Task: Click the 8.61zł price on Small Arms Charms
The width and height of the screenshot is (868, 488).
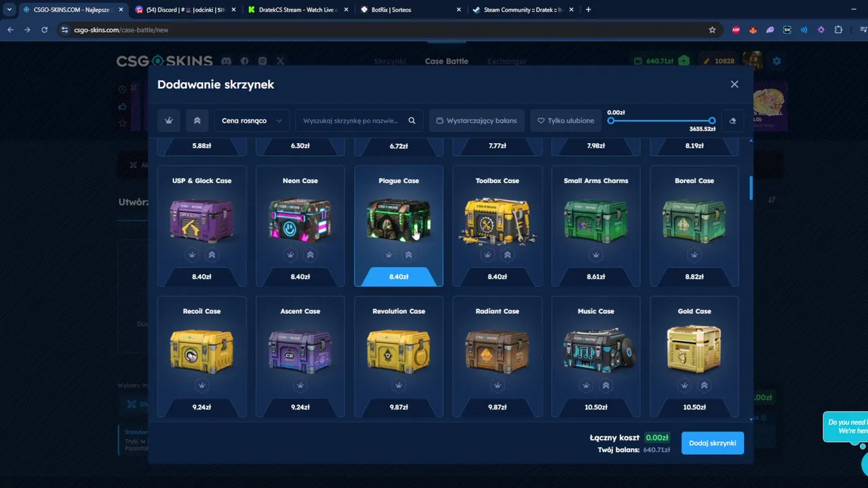Action: (596, 277)
